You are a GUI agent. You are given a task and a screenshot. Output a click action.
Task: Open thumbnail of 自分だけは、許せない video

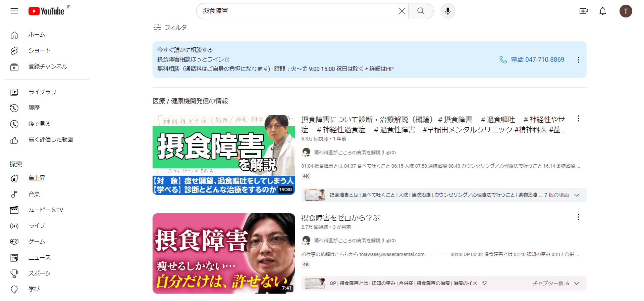point(224,253)
